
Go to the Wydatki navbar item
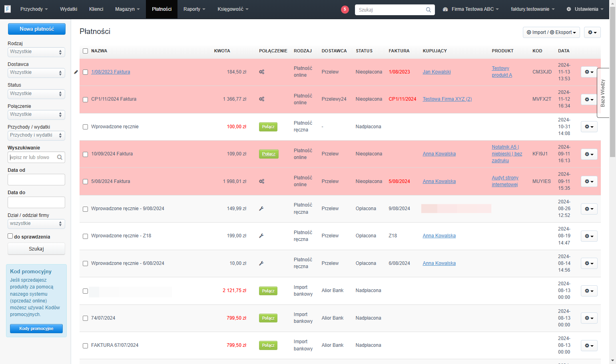(69, 9)
